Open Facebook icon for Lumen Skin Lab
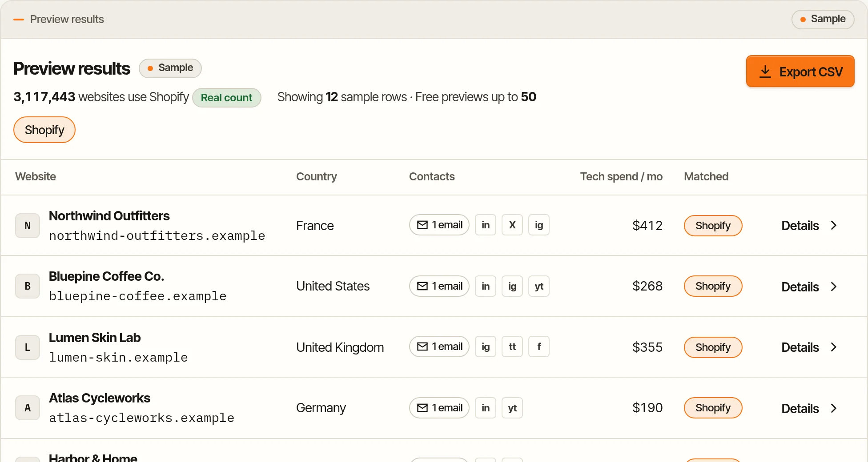This screenshot has height=462, width=868. tap(539, 347)
